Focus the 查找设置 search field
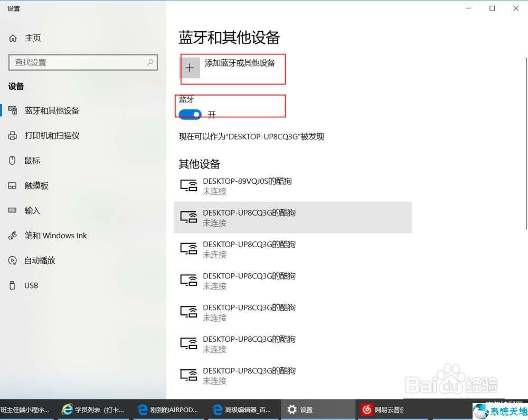528x420 pixels. [83, 62]
